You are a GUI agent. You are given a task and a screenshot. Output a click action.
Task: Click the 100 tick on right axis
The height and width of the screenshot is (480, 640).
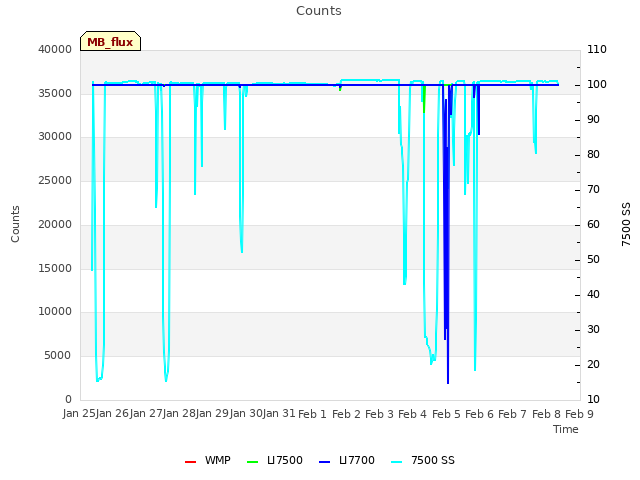click(597, 84)
